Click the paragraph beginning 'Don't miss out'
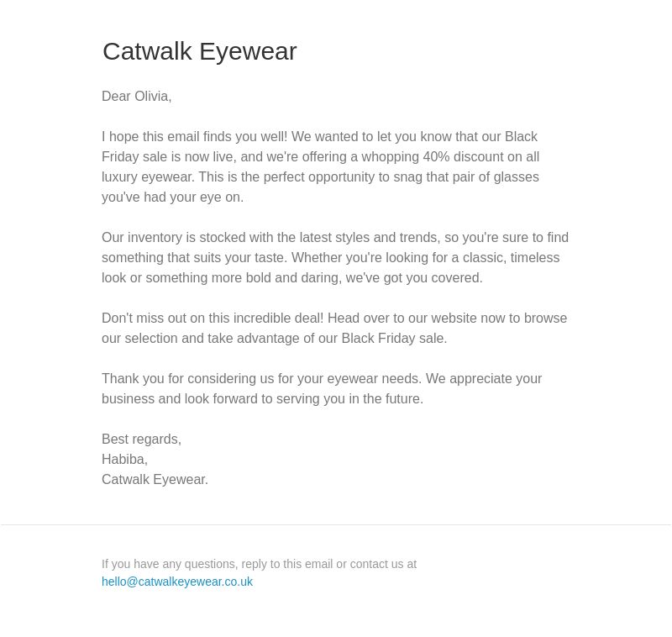 point(334,329)
